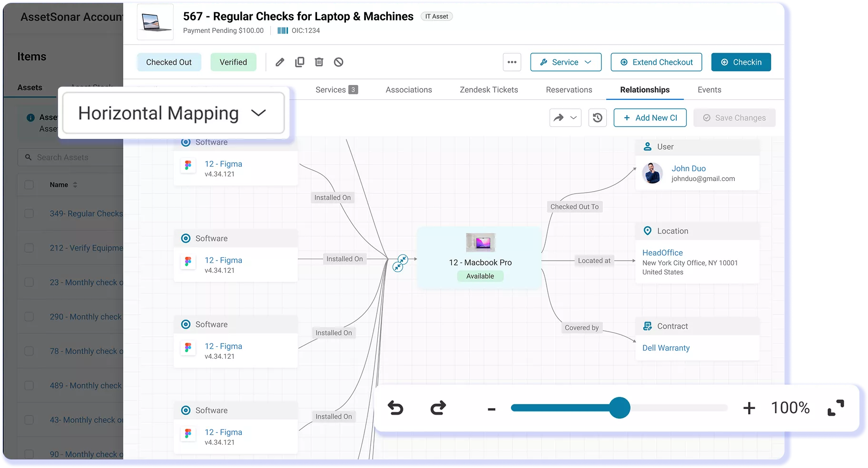Open the John Duo user link
Image resolution: width=868 pixels, height=468 pixels.
tap(689, 168)
